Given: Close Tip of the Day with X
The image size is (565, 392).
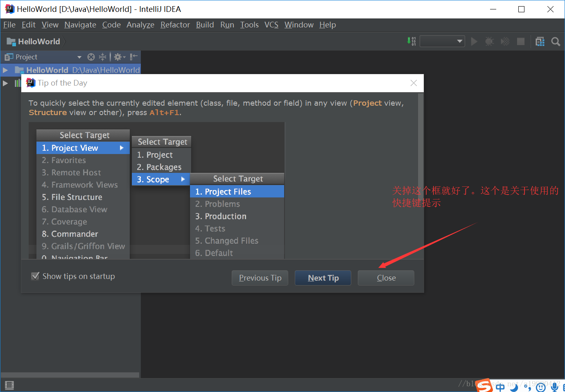Looking at the screenshot, I should point(414,83).
